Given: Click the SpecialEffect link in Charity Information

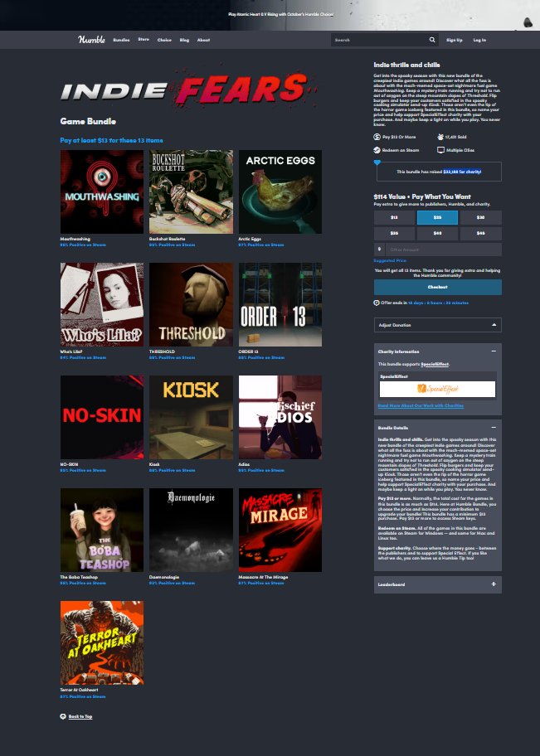Looking at the screenshot, I should click(x=435, y=364).
